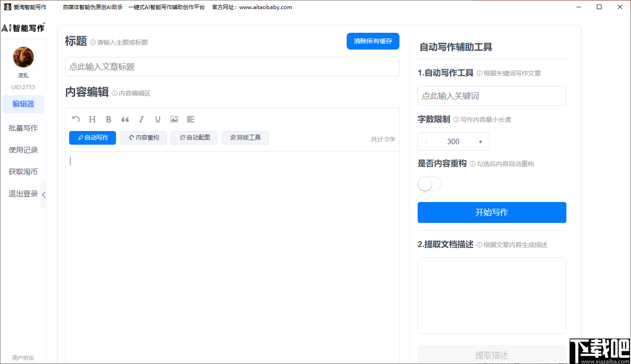The width and height of the screenshot is (631, 364).
Task: Click info icon beside 自动写作工具
Action: click(480, 73)
